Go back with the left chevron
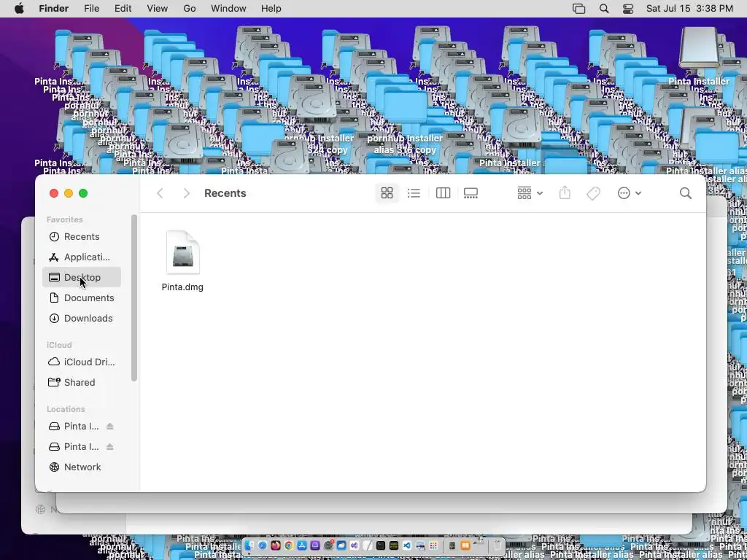Screen dimensions: 747x560 coord(160,192)
